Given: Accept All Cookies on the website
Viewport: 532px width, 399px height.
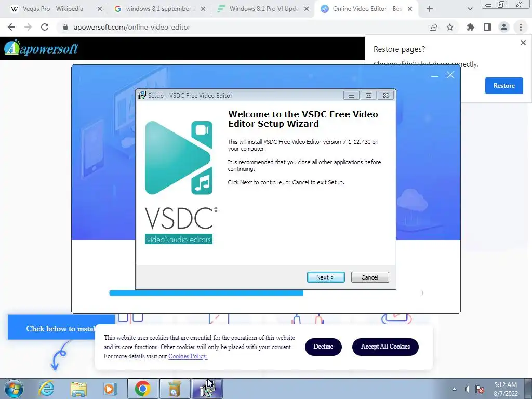Looking at the screenshot, I should point(385,347).
